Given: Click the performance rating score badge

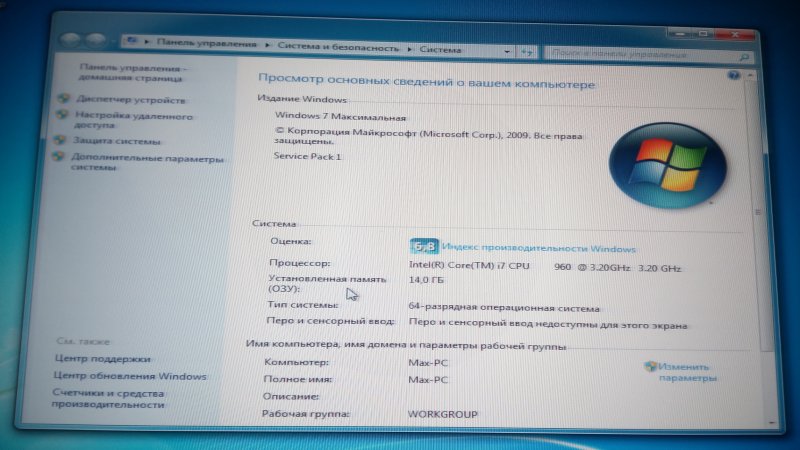Looking at the screenshot, I should pyautogui.click(x=424, y=247).
